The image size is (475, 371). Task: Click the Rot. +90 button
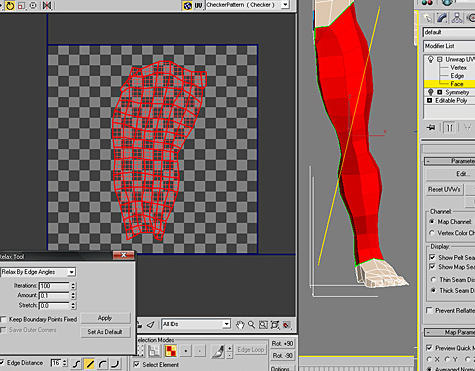pos(282,344)
